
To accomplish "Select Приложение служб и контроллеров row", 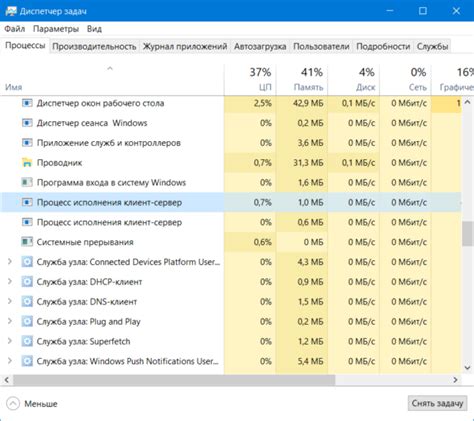I will tap(231, 143).
